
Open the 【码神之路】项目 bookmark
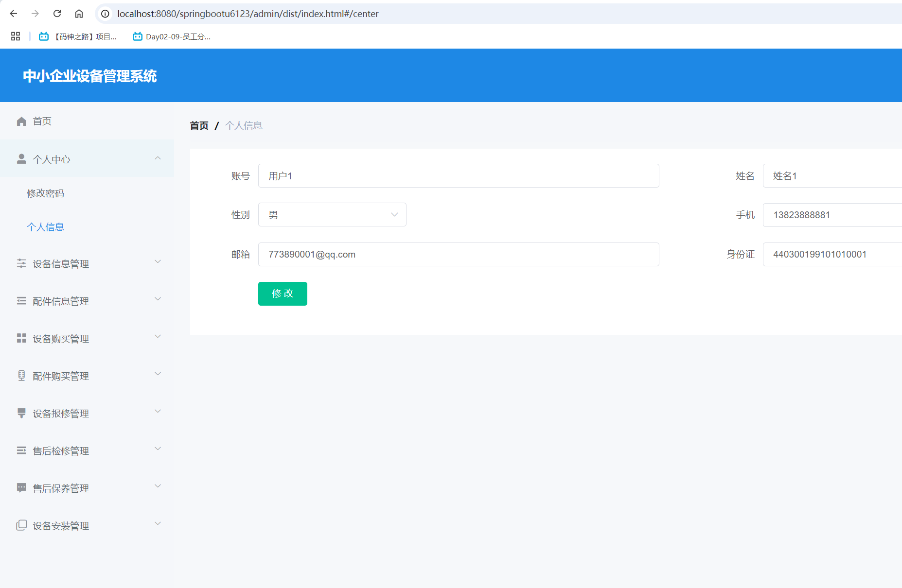pos(78,36)
